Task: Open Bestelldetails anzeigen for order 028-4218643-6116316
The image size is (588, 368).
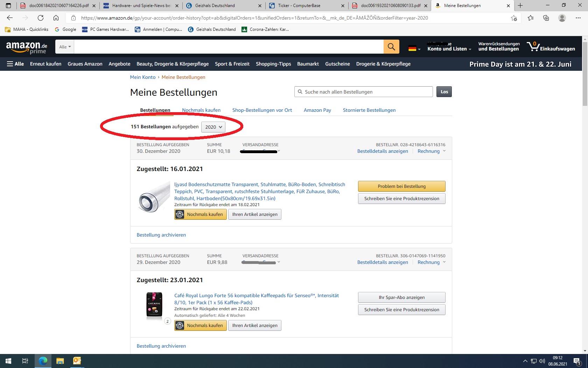Action: [x=383, y=151]
